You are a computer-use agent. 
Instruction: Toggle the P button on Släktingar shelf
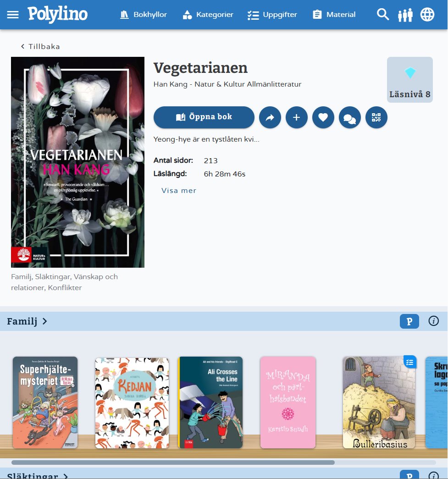coord(409,475)
